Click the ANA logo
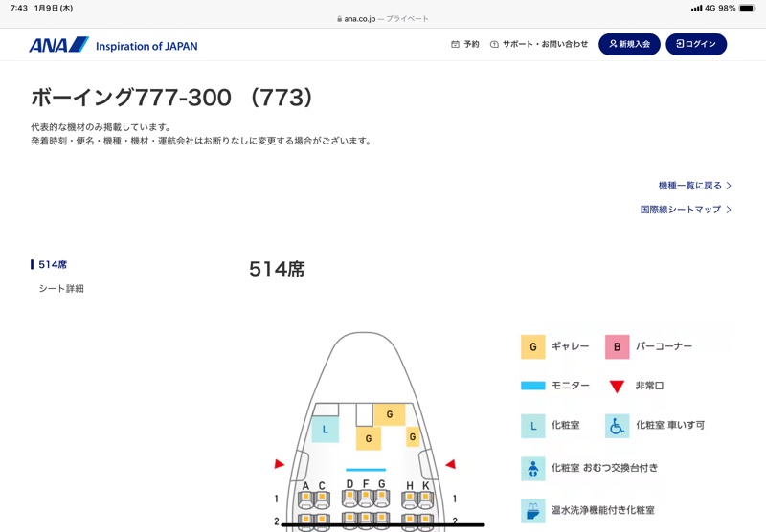The width and height of the screenshot is (766, 532). tap(59, 45)
